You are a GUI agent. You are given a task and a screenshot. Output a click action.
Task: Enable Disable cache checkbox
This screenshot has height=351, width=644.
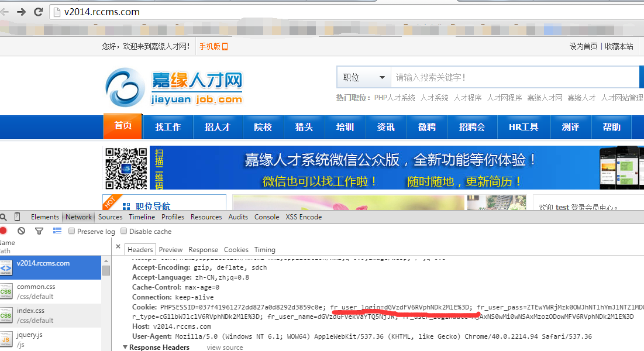click(x=123, y=231)
